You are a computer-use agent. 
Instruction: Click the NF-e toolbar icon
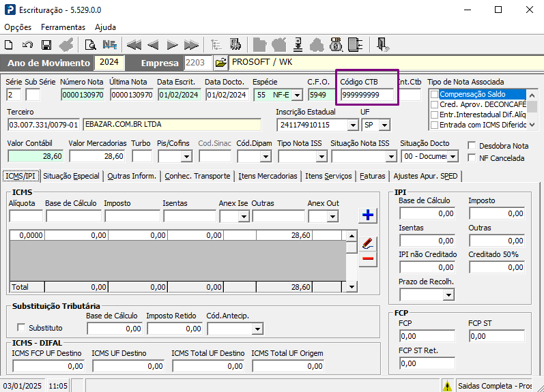click(110, 45)
